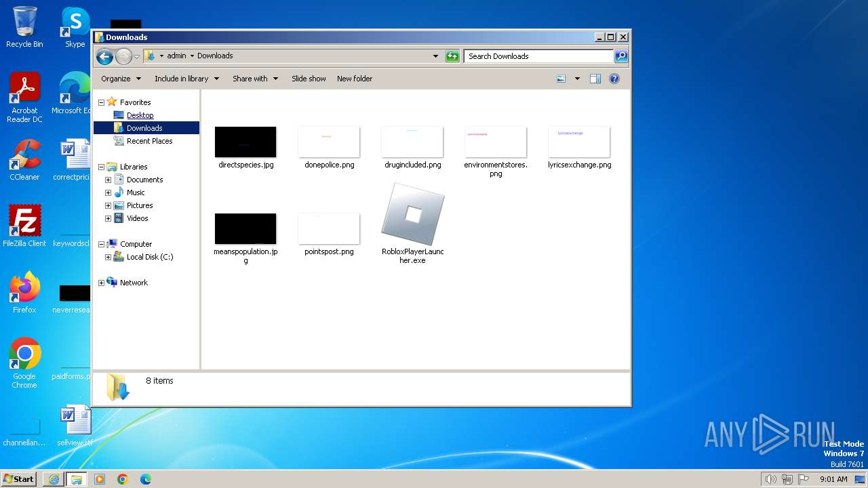The image size is (868, 488).
Task: Select Documents library item
Action: click(144, 180)
